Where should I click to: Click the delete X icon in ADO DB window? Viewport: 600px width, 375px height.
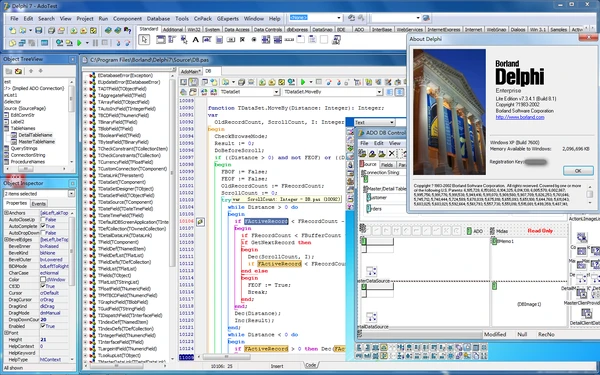click(x=391, y=153)
